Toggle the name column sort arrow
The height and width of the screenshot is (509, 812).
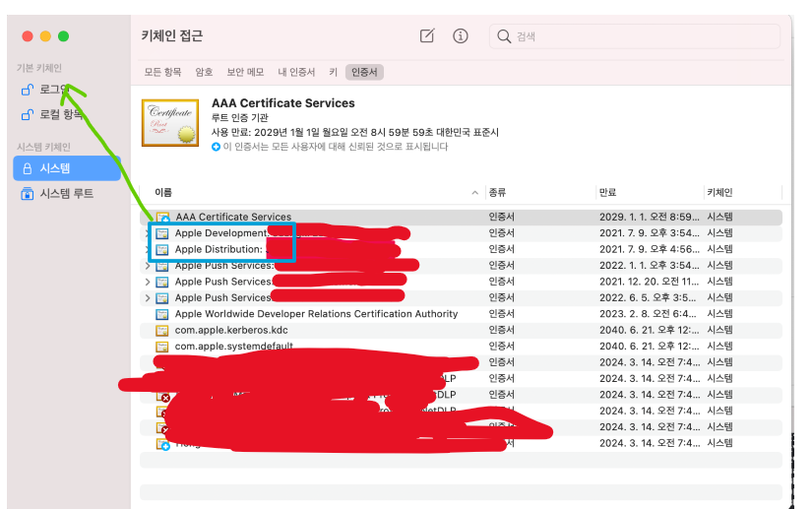tap(474, 193)
